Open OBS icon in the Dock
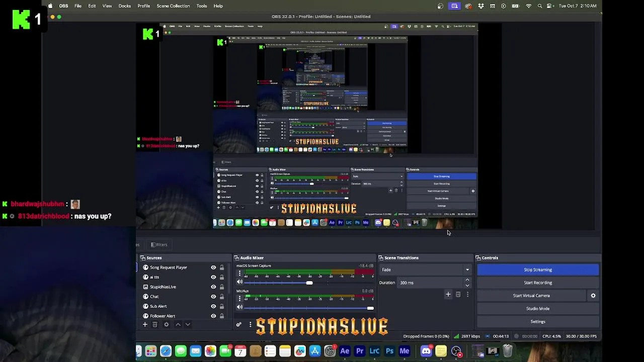This screenshot has width=644, height=362. tap(456, 351)
